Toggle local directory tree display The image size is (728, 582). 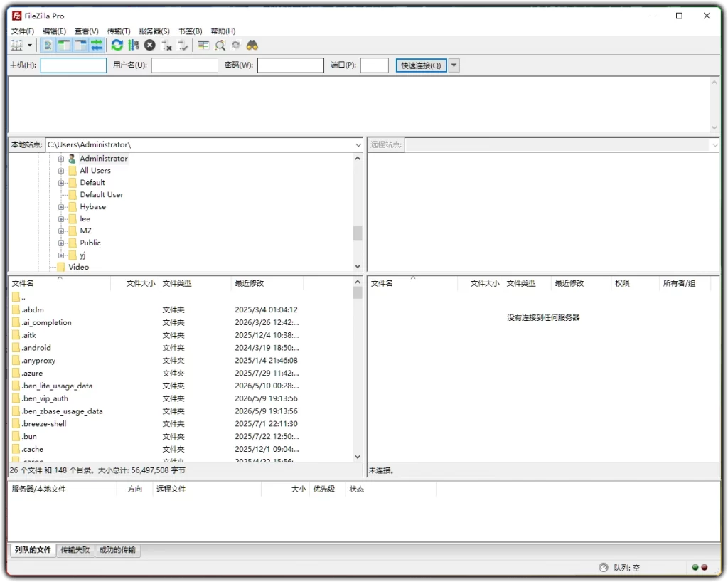(64, 45)
